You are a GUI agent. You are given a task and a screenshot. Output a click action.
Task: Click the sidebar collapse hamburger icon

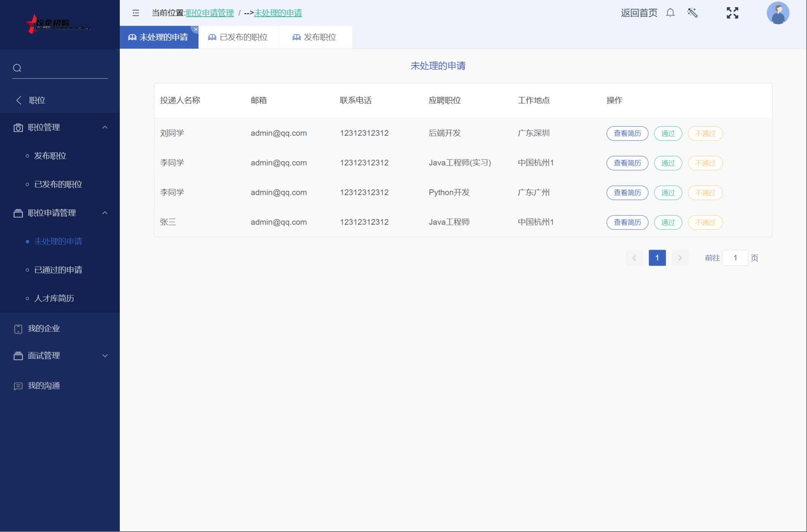136,13
